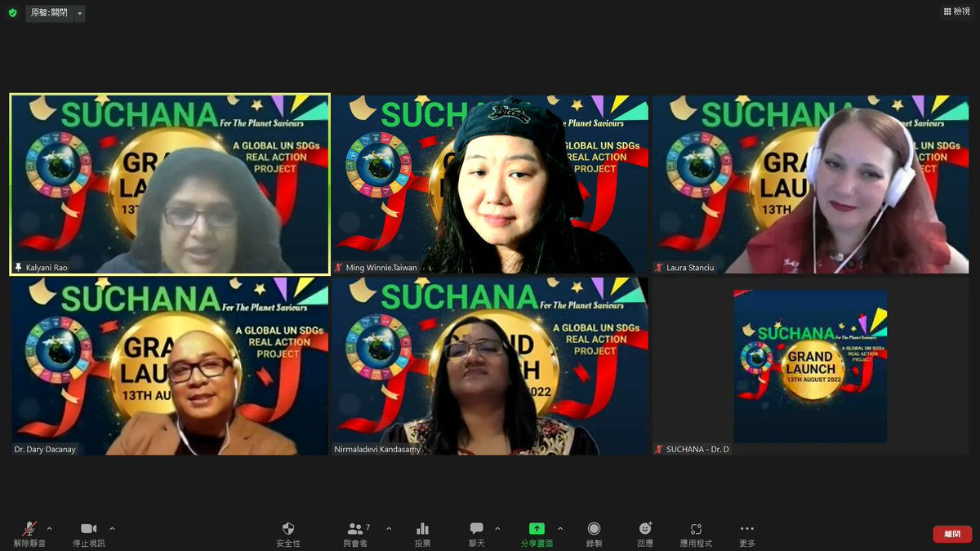Click the red Leave meeting button
The height and width of the screenshot is (551, 980).
coord(952,534)
